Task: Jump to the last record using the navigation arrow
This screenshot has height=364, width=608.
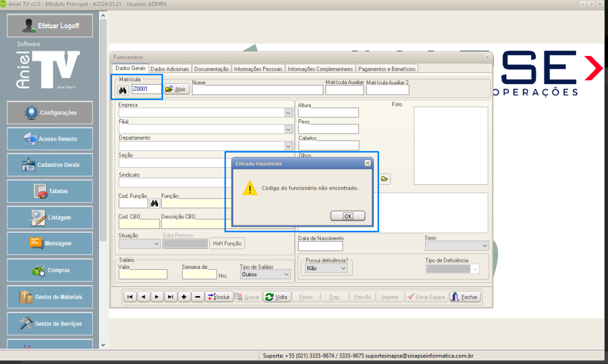Action: (x=170, y=297)
